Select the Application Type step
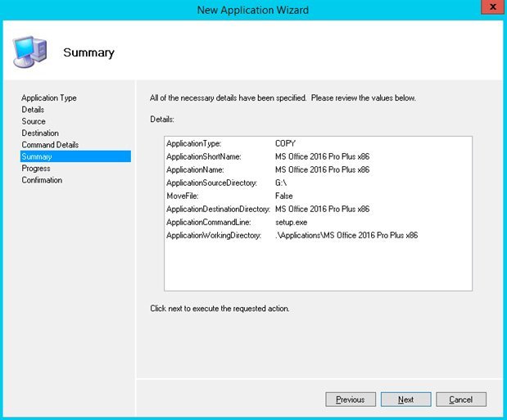This screenshot has height=420, width=507. pos(49,97)
